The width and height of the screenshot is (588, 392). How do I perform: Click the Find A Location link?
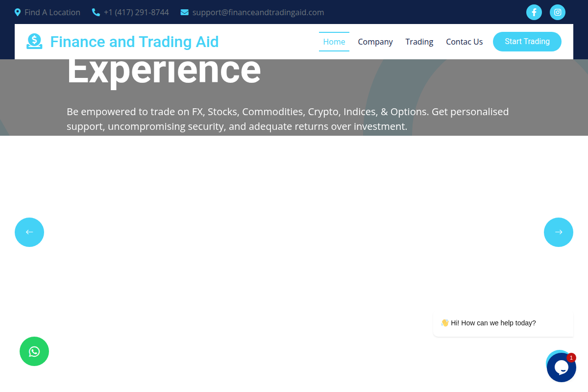coord(52,12)
